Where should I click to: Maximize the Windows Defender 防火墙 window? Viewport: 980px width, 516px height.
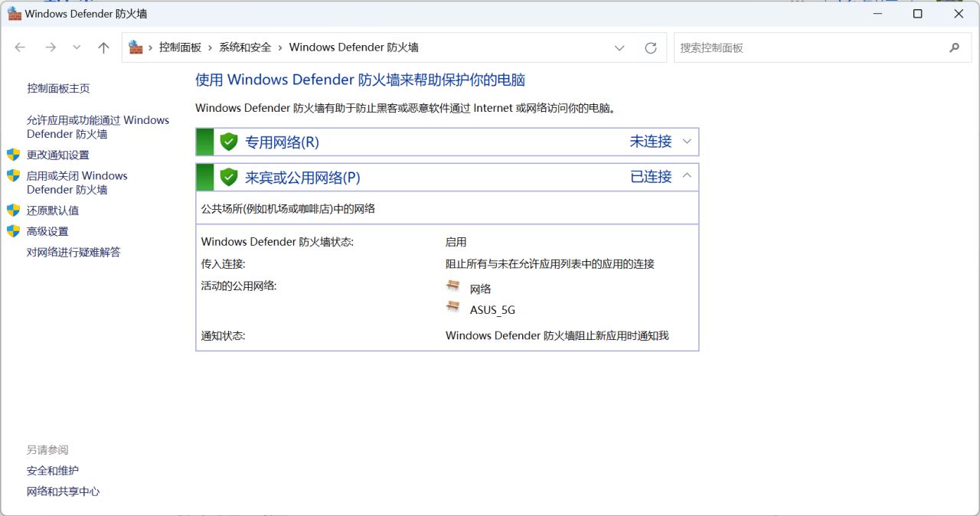click(918, 14)
